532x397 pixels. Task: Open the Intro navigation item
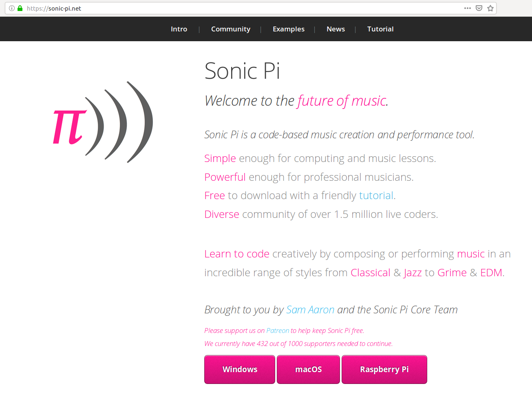(179, 29)
